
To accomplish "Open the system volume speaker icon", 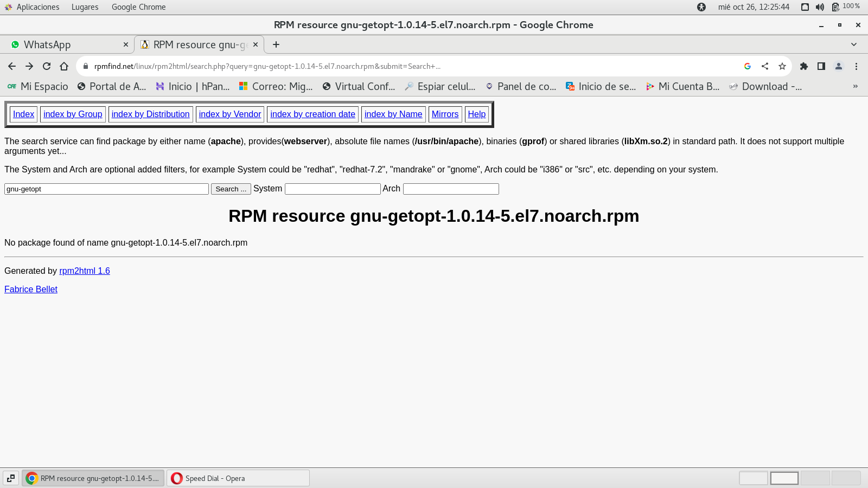I will 820,7.
